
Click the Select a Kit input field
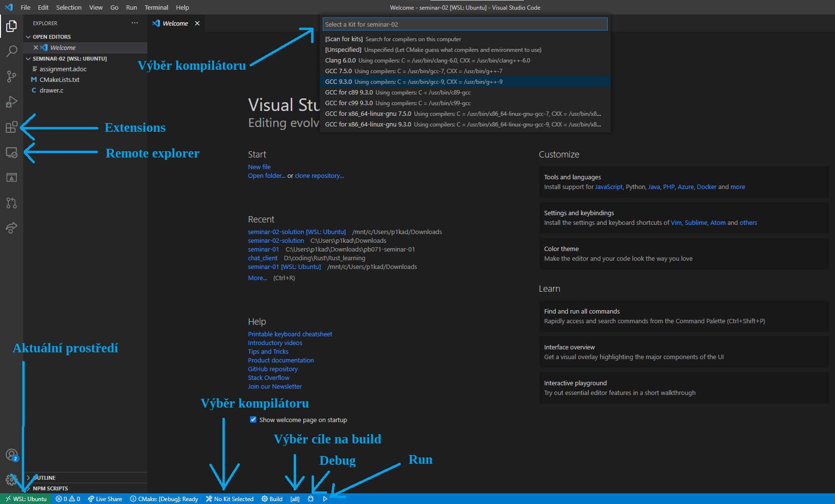tap(465, 24)
